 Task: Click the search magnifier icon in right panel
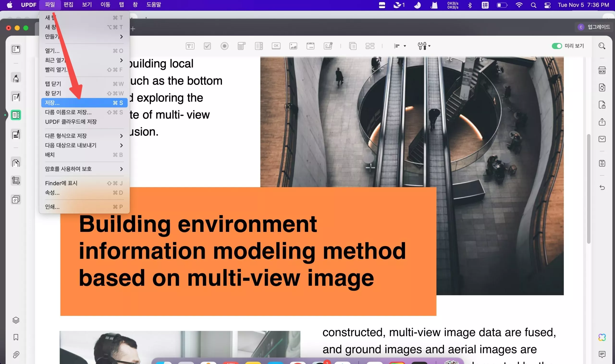(602, 46)
